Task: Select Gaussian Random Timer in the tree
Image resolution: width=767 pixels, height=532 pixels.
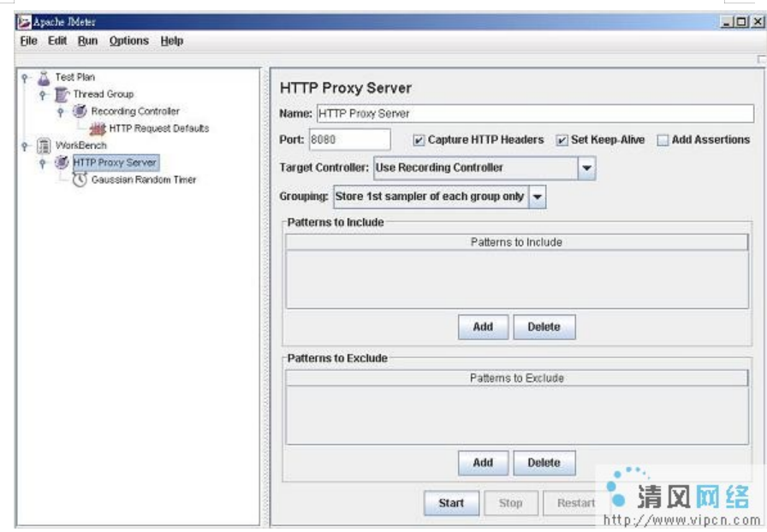Action: click(144, 180)
